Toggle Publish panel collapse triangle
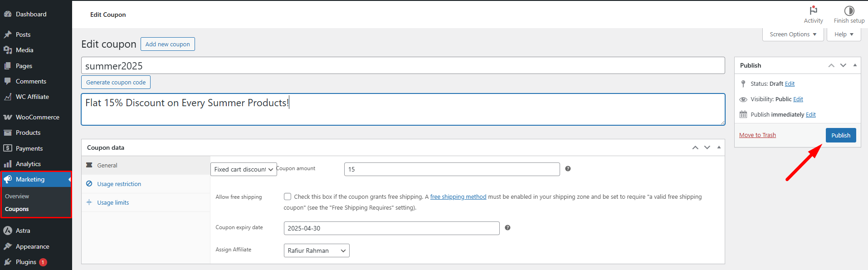This screenshot has height=270, width=868. [855, 65]
